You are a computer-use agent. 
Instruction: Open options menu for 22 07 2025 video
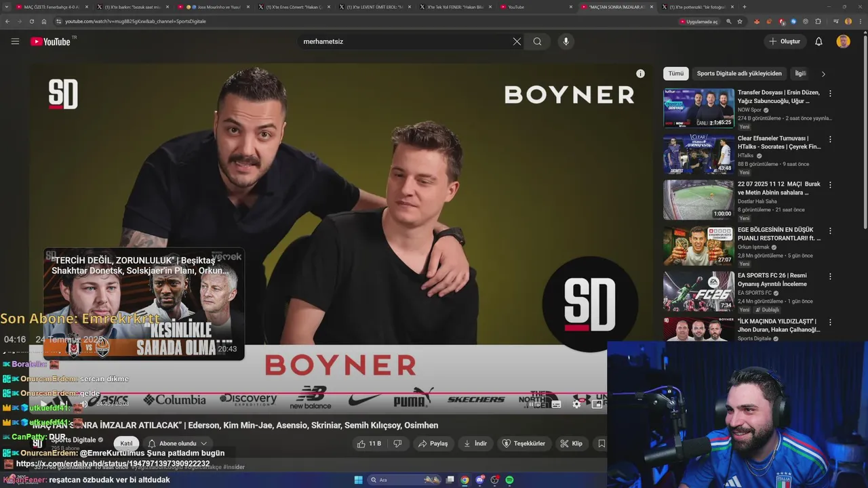pos(830,184)
